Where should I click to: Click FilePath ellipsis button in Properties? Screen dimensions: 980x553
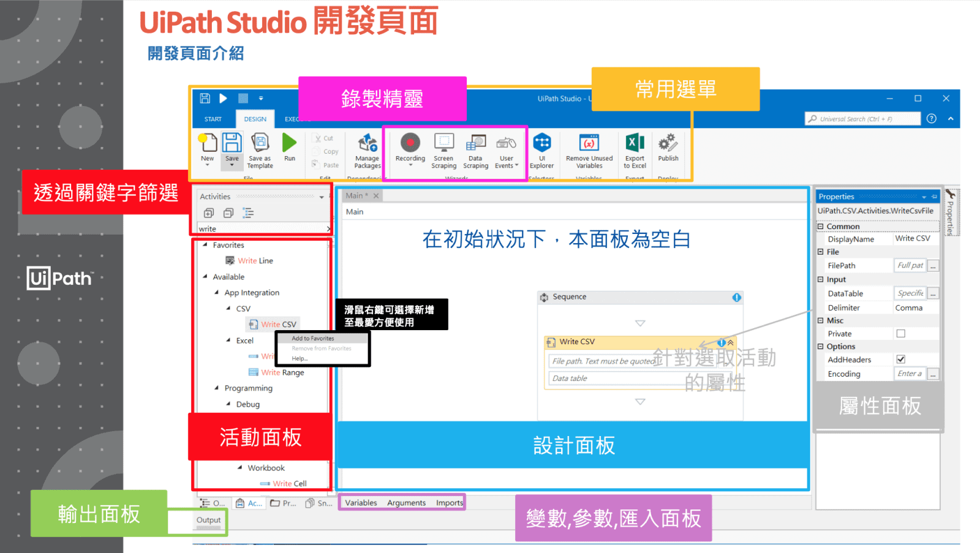tap(933, 266)
